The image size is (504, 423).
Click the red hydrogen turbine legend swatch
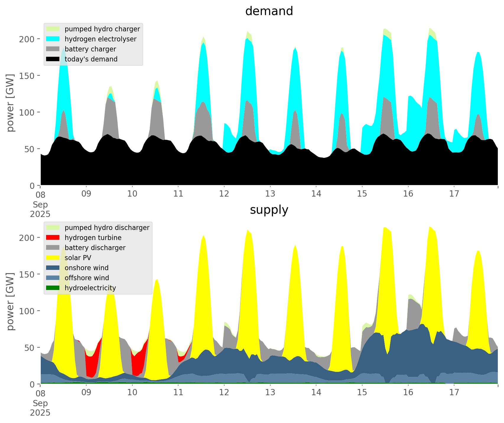[53, 238]
